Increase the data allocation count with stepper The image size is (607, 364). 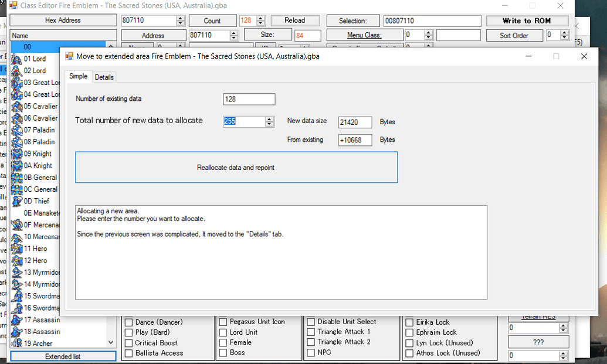click(269, 119)
